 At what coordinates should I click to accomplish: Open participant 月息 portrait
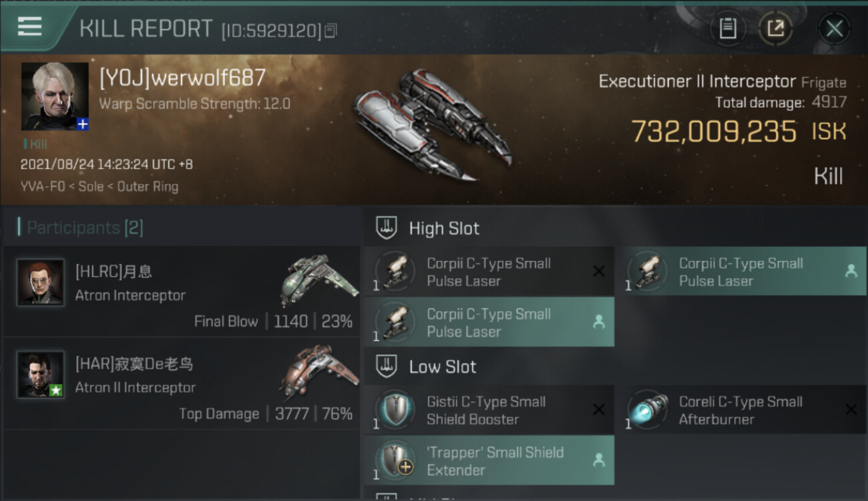coord(41,283)
